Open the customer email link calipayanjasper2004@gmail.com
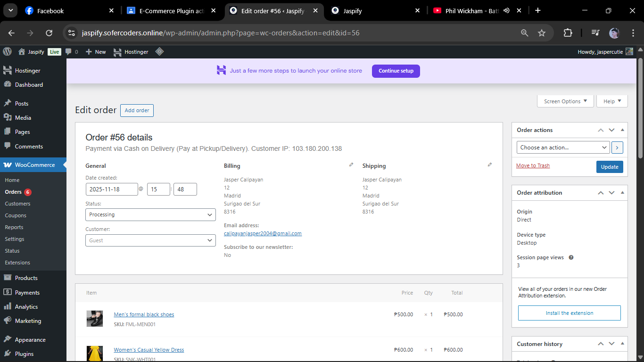Viewport: 644px width, 362px height. [263, 233]
